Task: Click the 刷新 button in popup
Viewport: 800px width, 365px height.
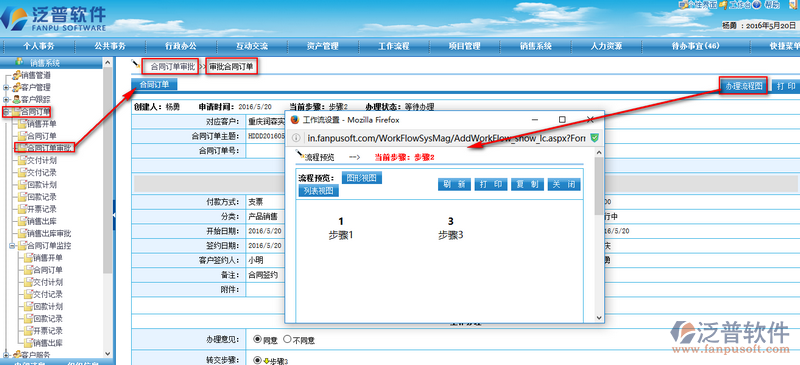Action: 454,184
